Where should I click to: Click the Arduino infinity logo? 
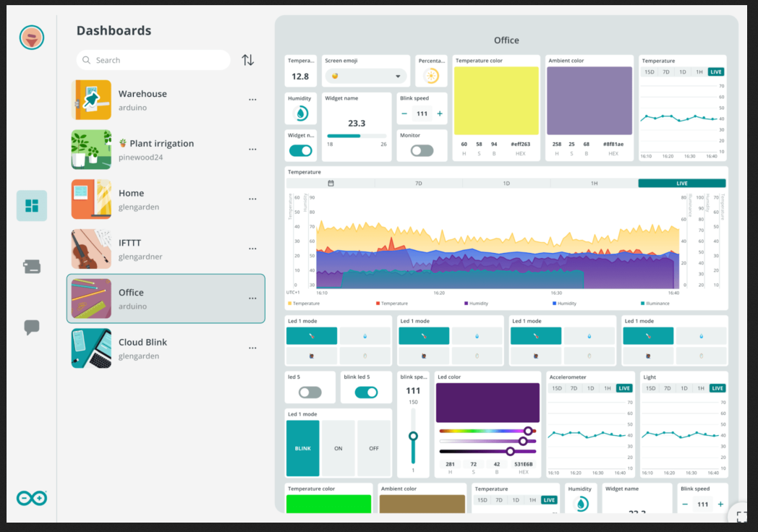point(32,498)
